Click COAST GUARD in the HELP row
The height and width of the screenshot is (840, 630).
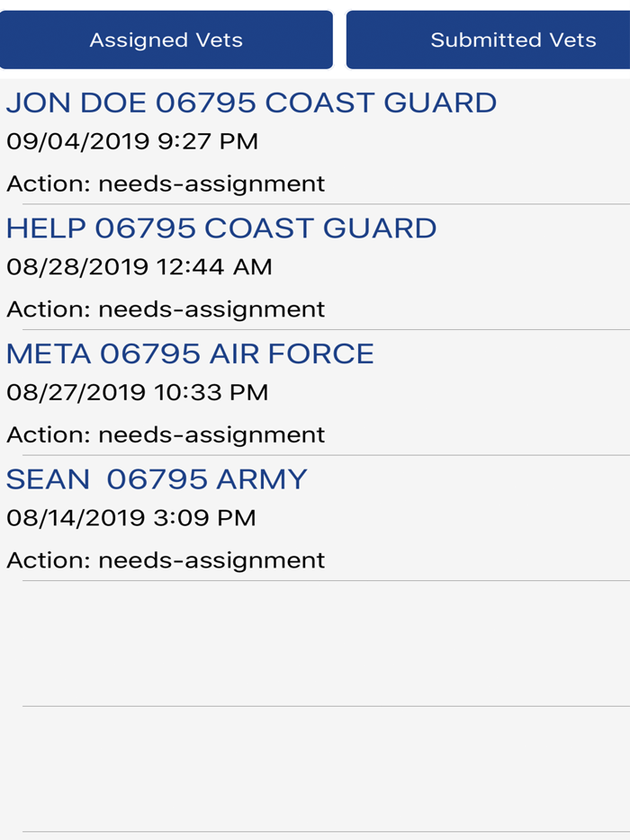(320, 228)
